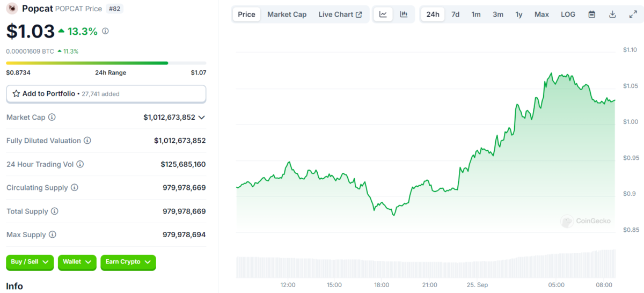Switch to line chart view icon

[x=383, y=14]
